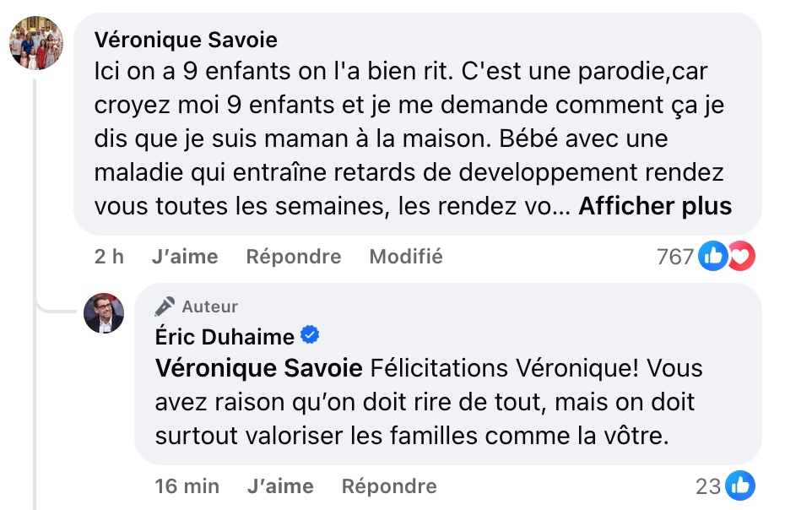Click the microphone author icon
This screenshot has height=510, width=812.
165,307
